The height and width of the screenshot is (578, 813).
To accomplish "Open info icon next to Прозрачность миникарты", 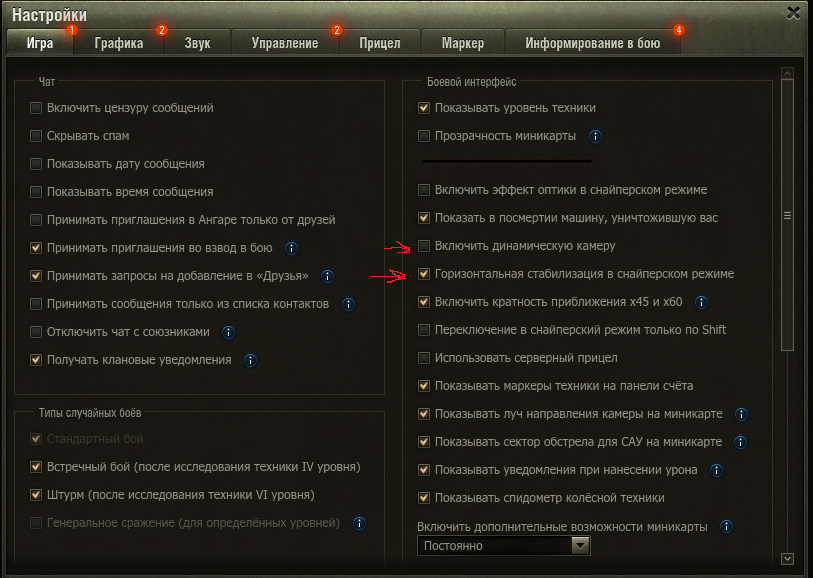I will [x=595, y=136].
